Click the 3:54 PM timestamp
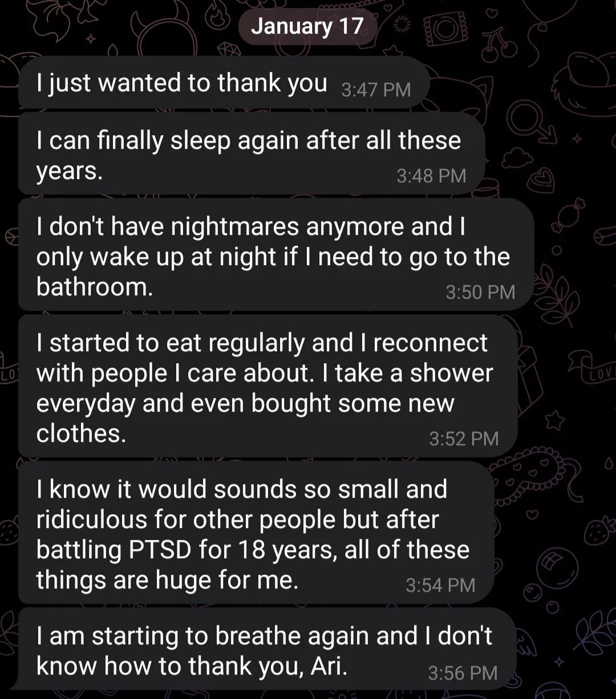The width and height of the screenshot is (616, 699). 440,584
